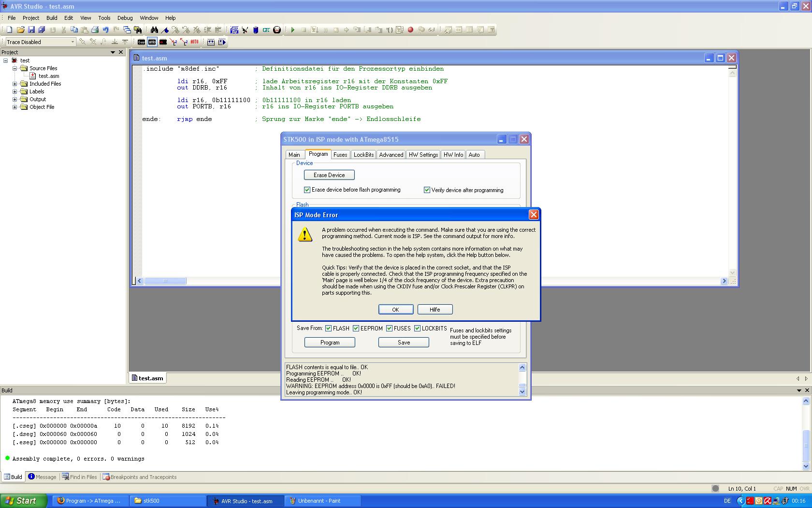Click the Find binoculars icon
This screenshot has width=812, height=508.
tap(154, 30)
